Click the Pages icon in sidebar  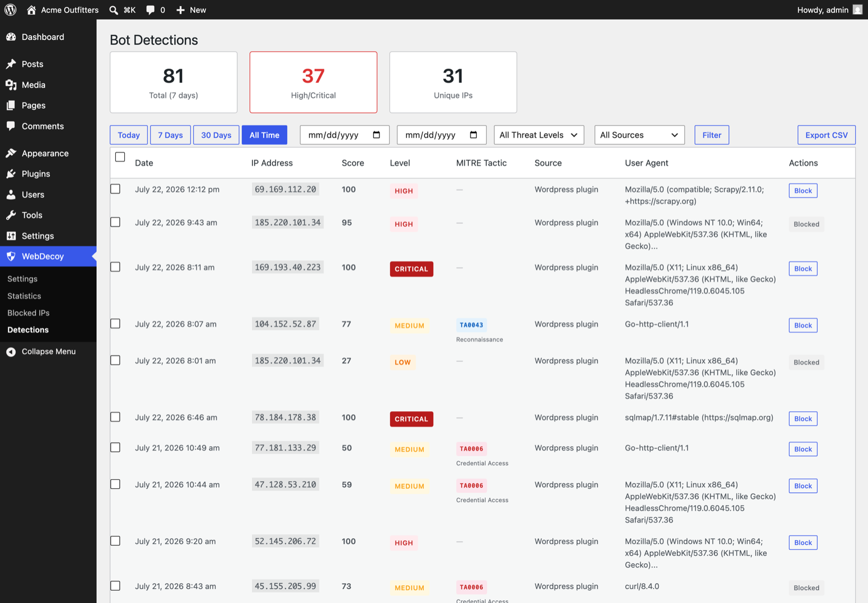[x=11, y=106]
